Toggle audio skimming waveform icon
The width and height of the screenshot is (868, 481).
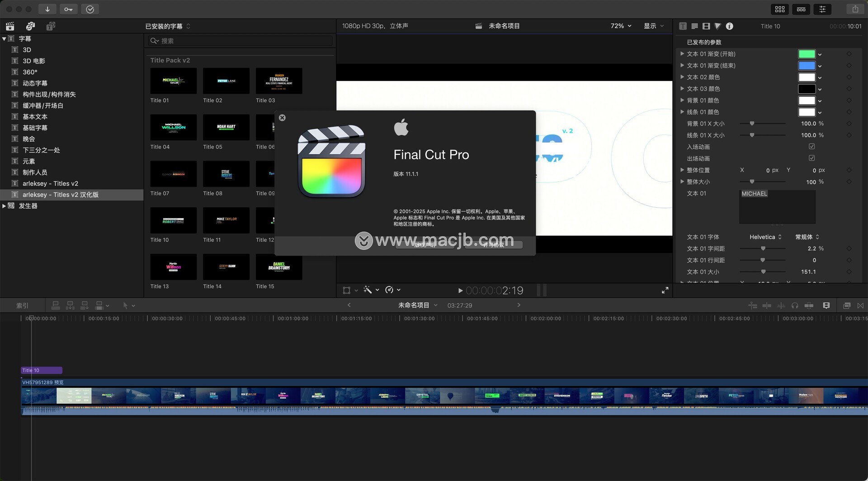pyautogui.click(x=781, y=306)
